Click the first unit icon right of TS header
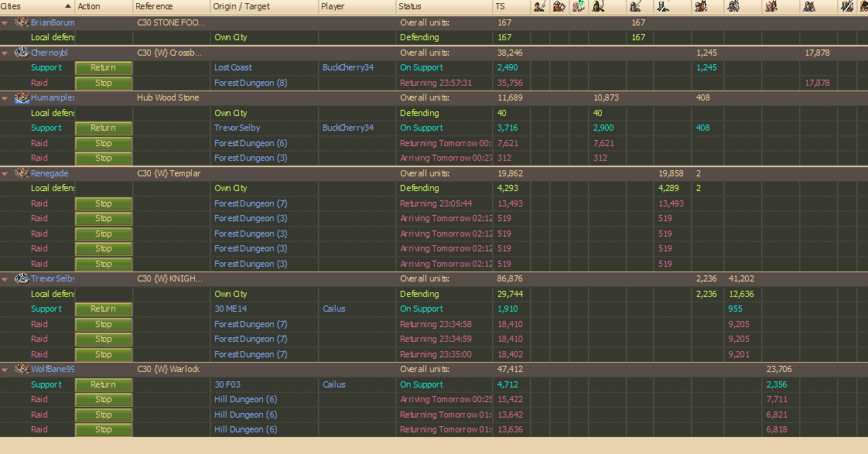868x454 pixels. [x=539, y=7]
